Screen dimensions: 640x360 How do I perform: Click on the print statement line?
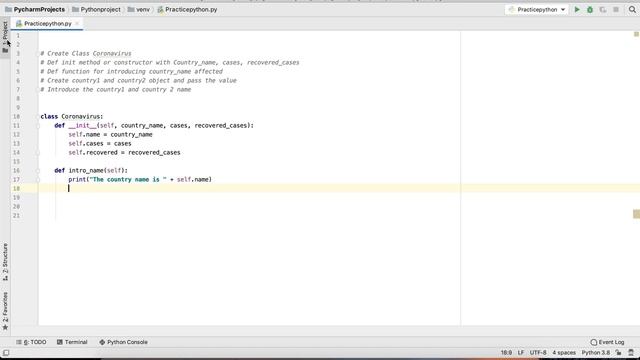tap(140, 180)
